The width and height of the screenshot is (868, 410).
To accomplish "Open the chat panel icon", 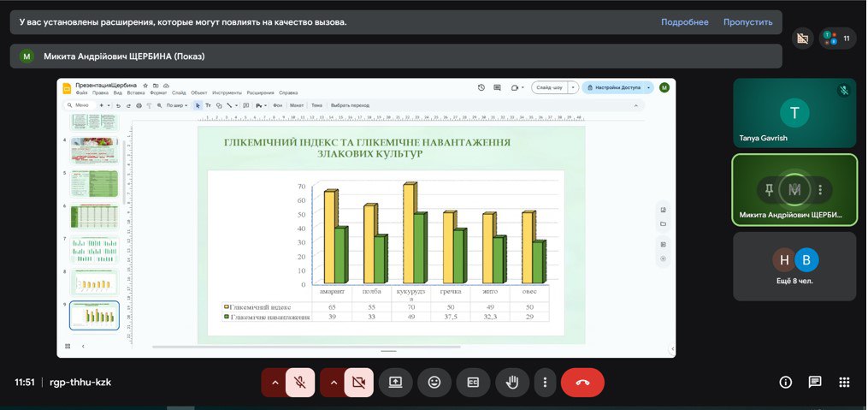I will click(x=815, y=383).
